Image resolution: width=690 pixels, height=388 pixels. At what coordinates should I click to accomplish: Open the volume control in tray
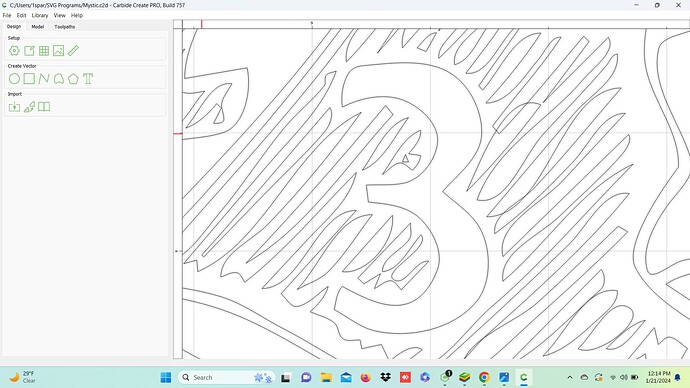[624, 377]
